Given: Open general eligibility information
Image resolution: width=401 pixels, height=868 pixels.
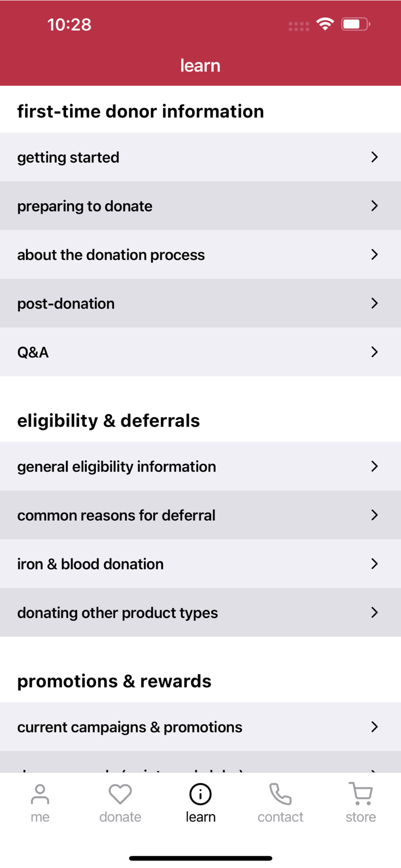Looking at the screenshot, I should coord(200,466).
